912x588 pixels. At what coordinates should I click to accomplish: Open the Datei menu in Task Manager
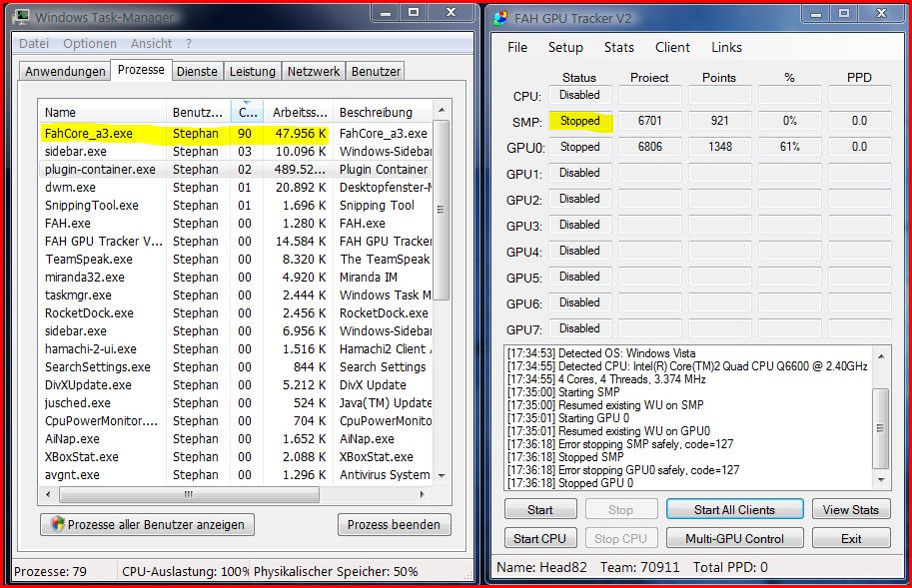(34, 44)
